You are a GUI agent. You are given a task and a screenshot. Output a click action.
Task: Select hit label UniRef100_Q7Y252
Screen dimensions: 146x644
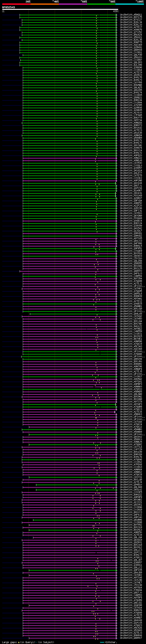131,32
